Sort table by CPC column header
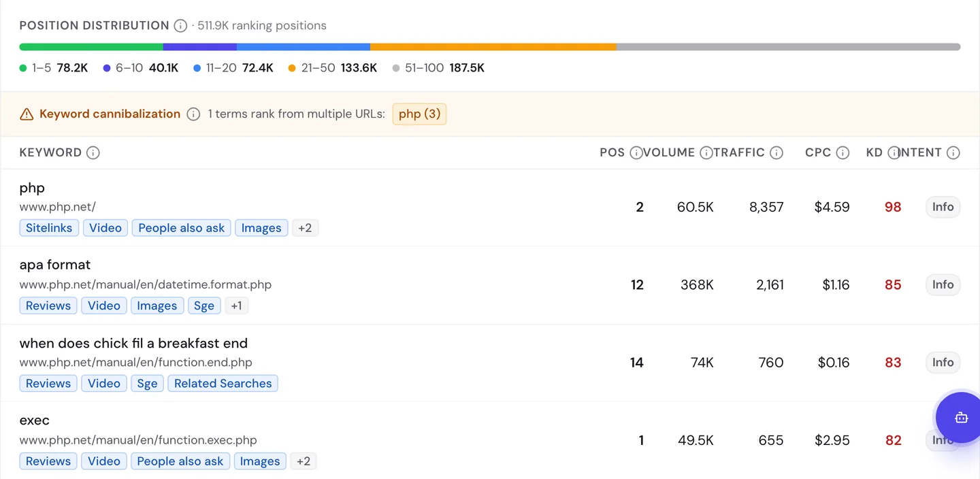The height and width of the screenshot is (479, 980). click(818, 153)
